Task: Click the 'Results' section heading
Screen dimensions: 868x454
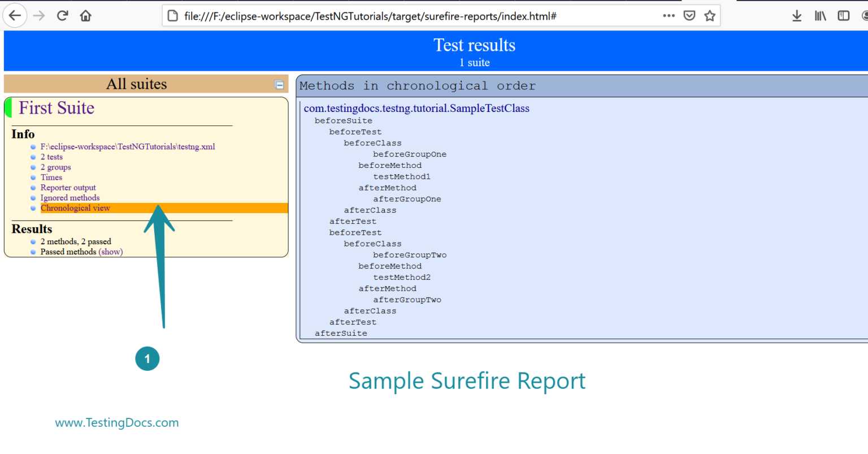Action: tap(32, 229)
